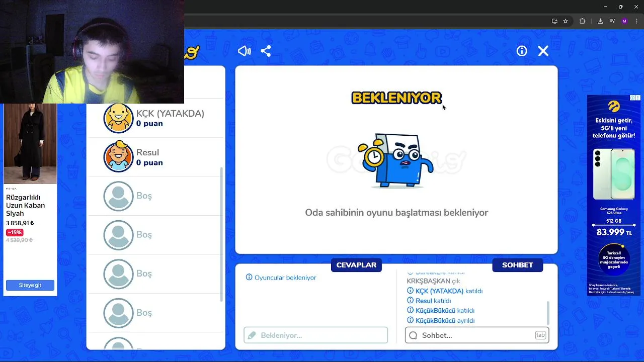This screenshot has height=362, width=644.
Task: Click KÇK (YATAKDA) name in player list
Action: point(170,114)
